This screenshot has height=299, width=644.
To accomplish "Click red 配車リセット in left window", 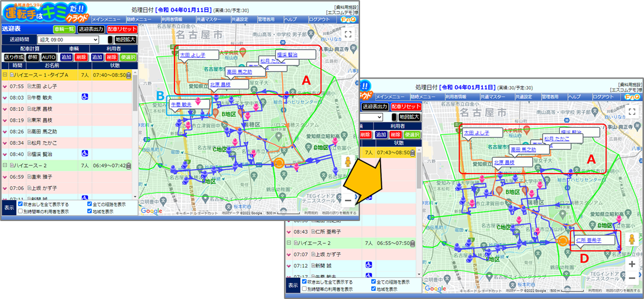I will point(122,29).
